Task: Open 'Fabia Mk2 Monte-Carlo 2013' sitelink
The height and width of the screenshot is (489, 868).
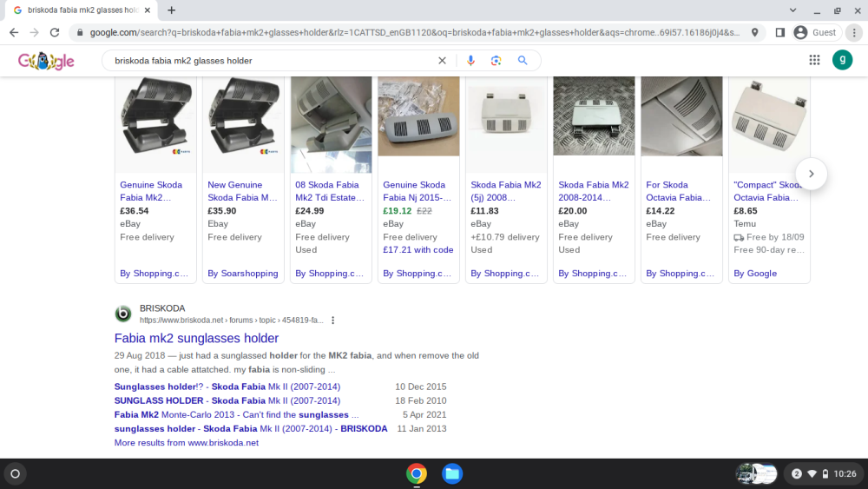Action: click(x=236, y=415)
